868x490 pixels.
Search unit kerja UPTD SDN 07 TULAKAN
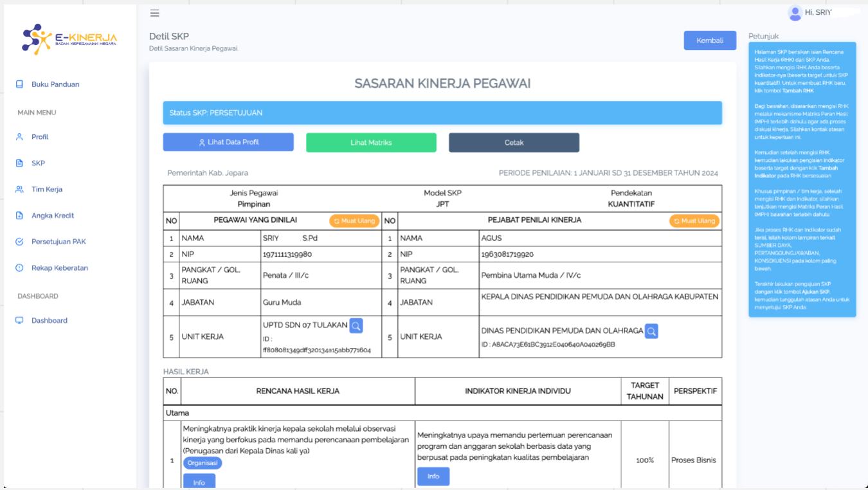356,326
